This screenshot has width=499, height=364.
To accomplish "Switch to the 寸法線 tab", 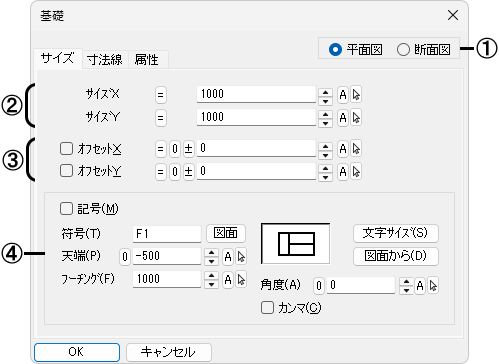I will click(x=105, y=60).
